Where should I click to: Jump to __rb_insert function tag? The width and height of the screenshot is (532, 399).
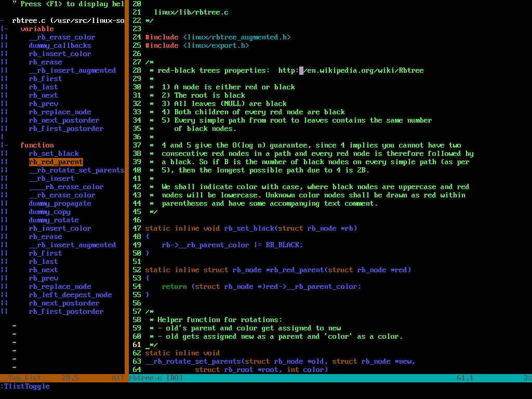(51, 179)
